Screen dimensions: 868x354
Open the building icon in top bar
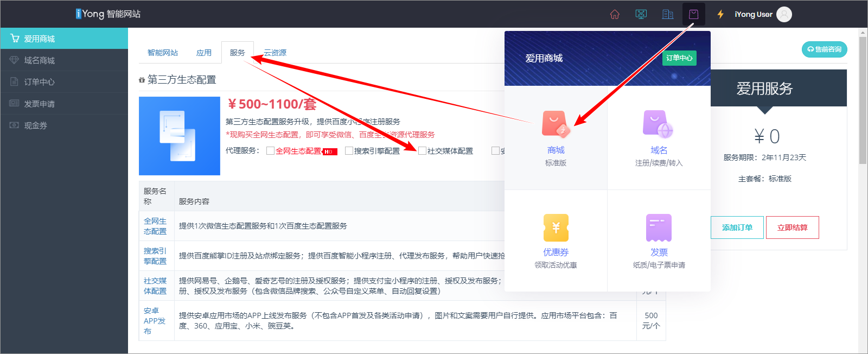(668, 14)
